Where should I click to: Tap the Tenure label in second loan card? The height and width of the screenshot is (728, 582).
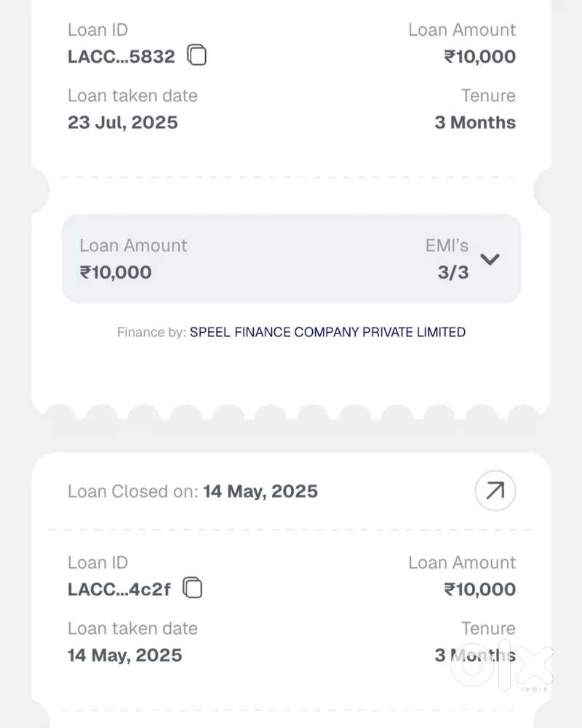(488, 628)
